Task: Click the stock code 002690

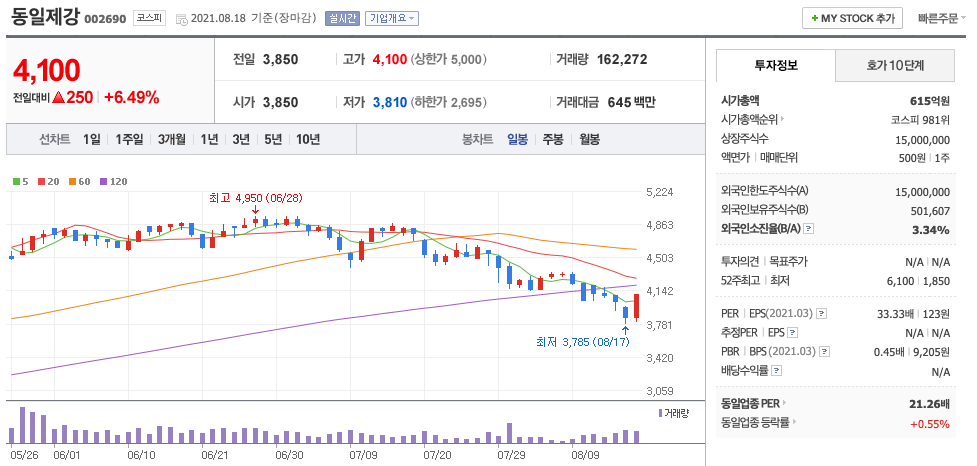Action: pos(105,19)
